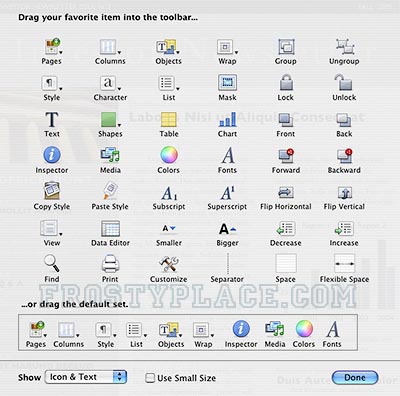The height and width of the screenshot is (396, 400).
Task: Select the Mask icon
Action: (227, 83)
